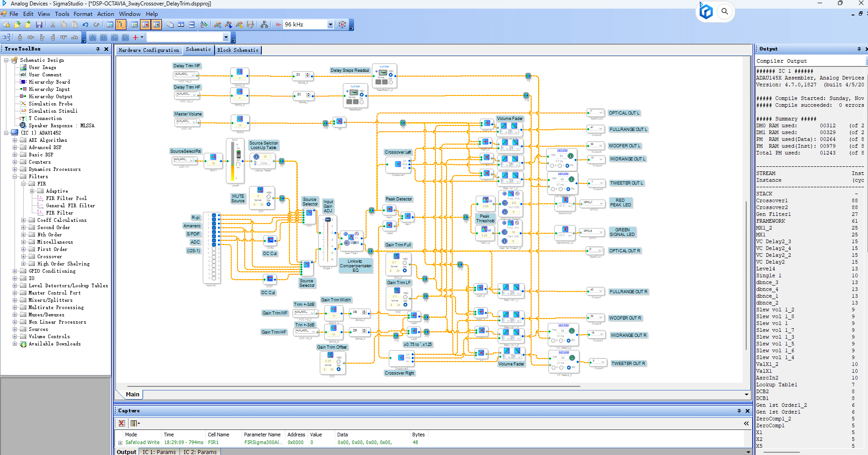
Task: Click the mute block icon before RED PEAK LED
Action: pos(565,200)
